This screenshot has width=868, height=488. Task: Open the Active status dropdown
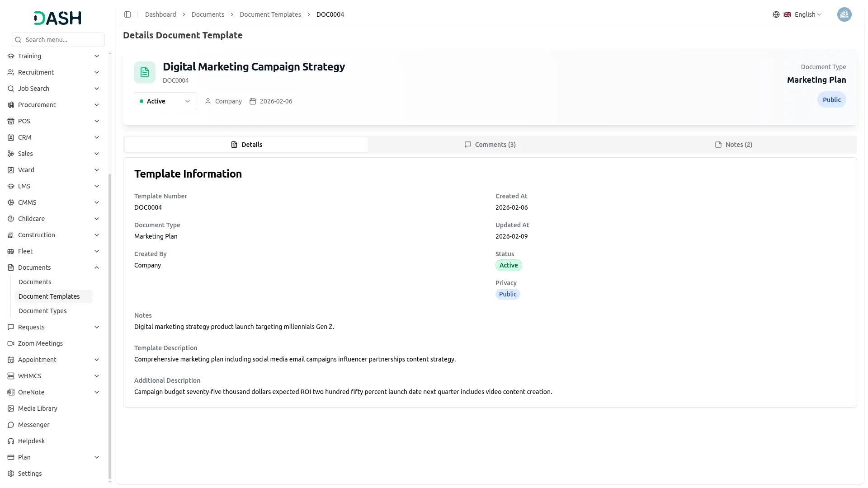165,101
